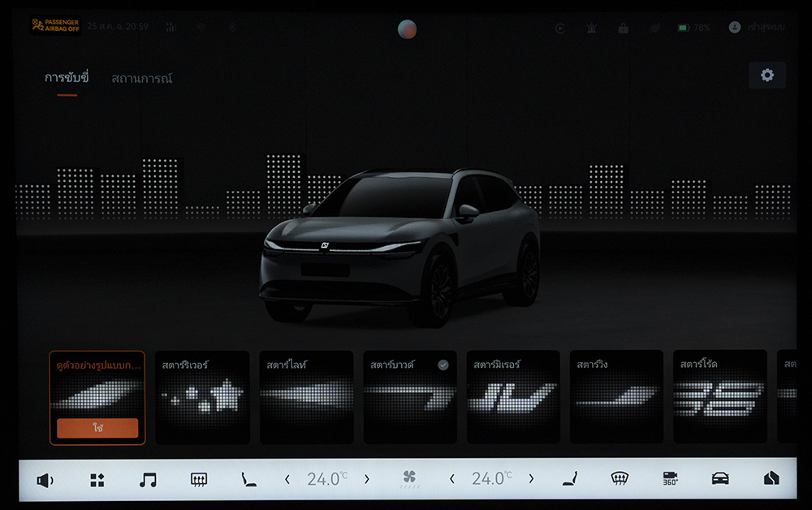Open the settings gear icon

[767, 76]
